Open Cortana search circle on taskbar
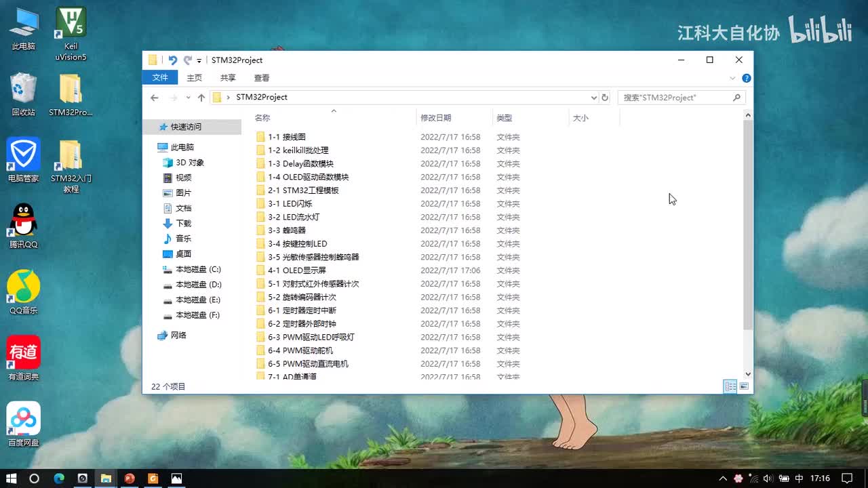 [35, 479]
